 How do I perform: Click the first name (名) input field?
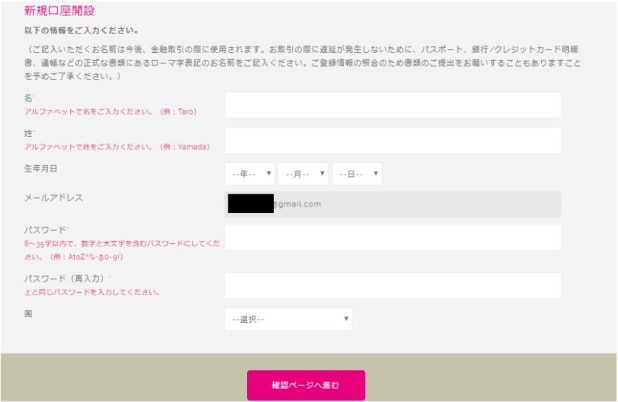point(393,105)
